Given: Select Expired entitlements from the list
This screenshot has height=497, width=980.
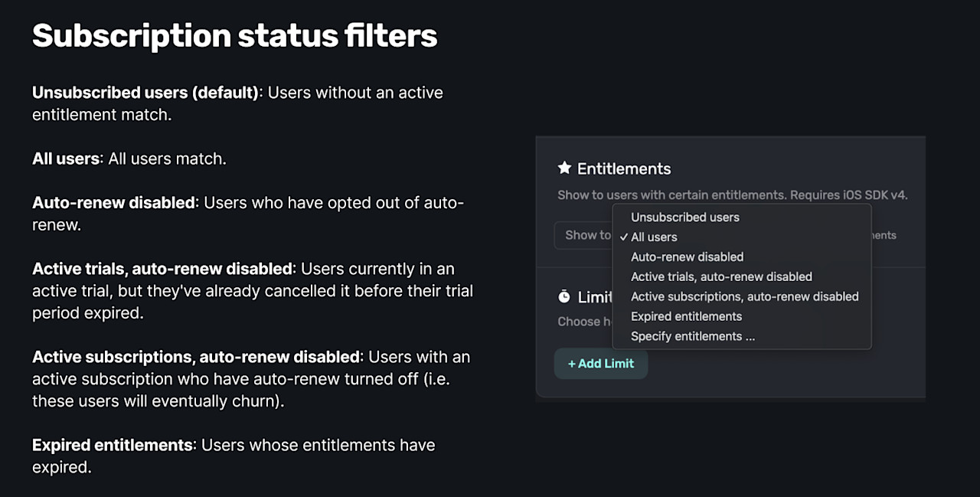Looking at the screenshot, I should [686, 316].
